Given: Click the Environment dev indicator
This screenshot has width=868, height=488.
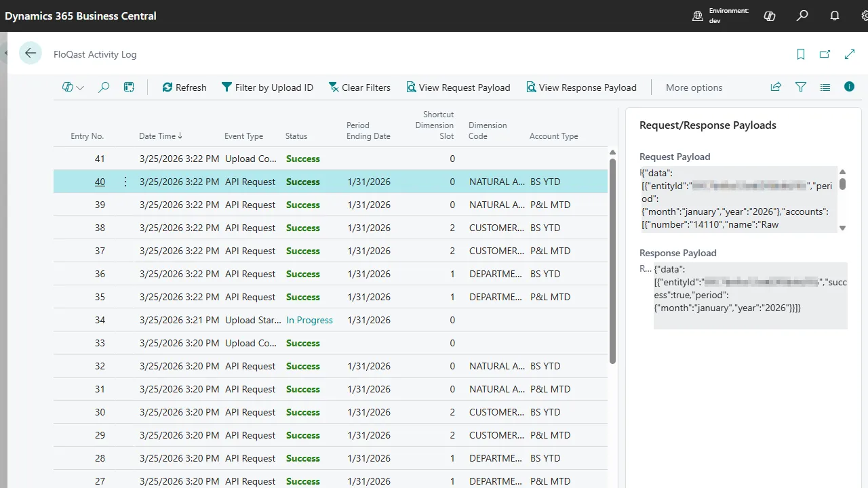Looking at the screenshot, I should 720,16.
